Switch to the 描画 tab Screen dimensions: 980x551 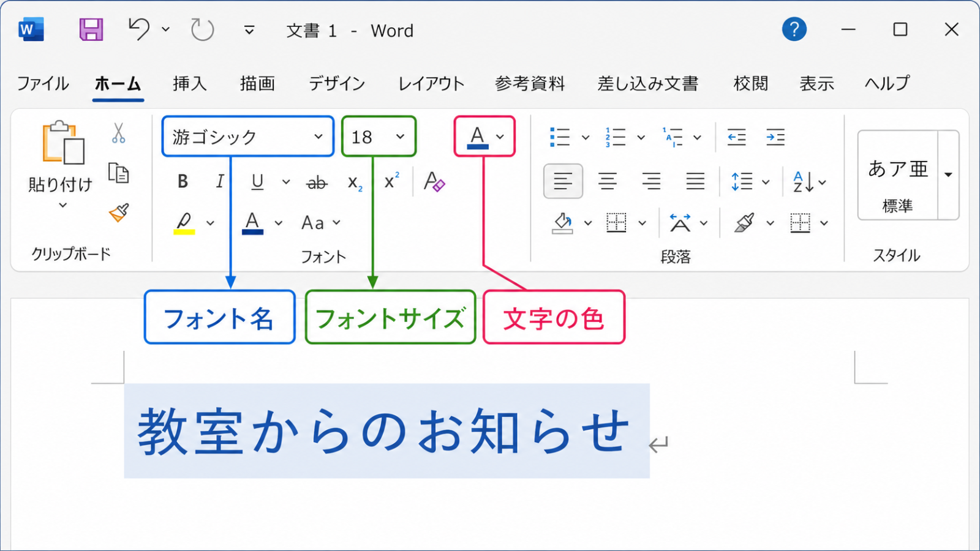point(257,83)
